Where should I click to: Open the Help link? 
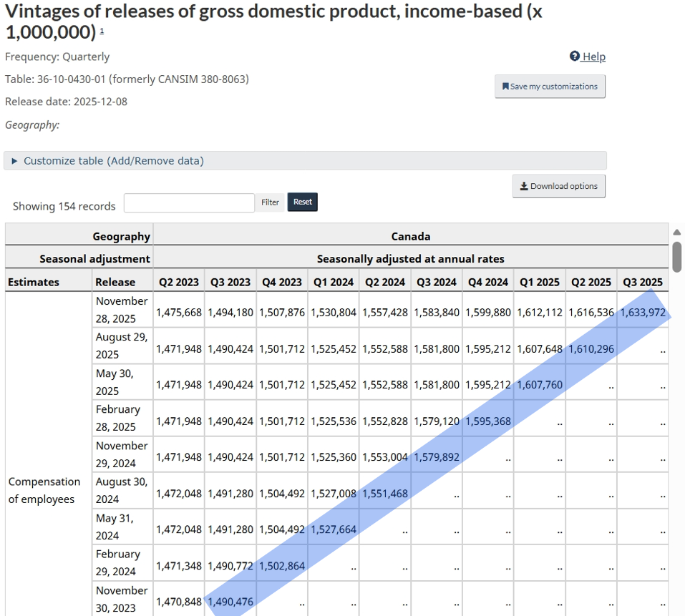click(593, 57)
